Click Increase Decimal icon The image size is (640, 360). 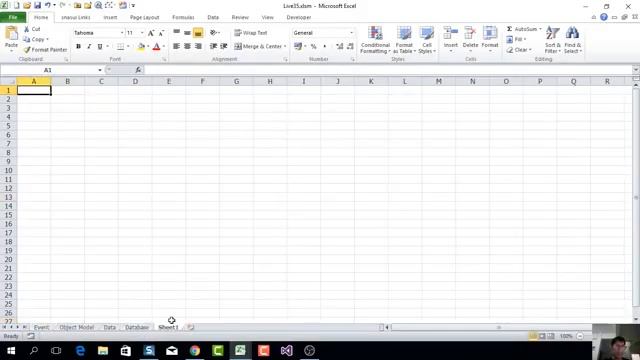click(x=340, y=47)
